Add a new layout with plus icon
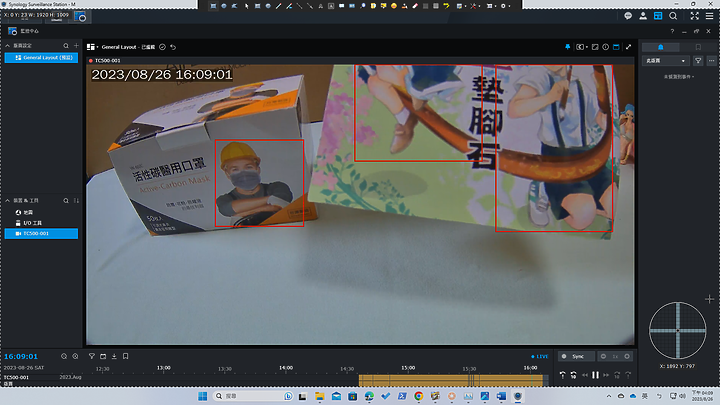This screenshot has height=405, width=720. coord(76,46)
